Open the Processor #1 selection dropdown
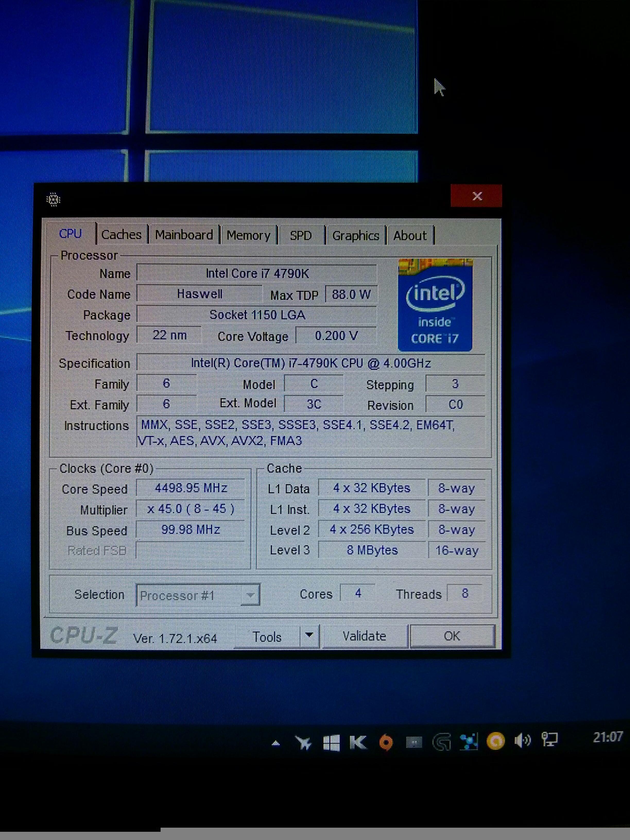Screen dimensions: 630x840 [x=198, y=595]
